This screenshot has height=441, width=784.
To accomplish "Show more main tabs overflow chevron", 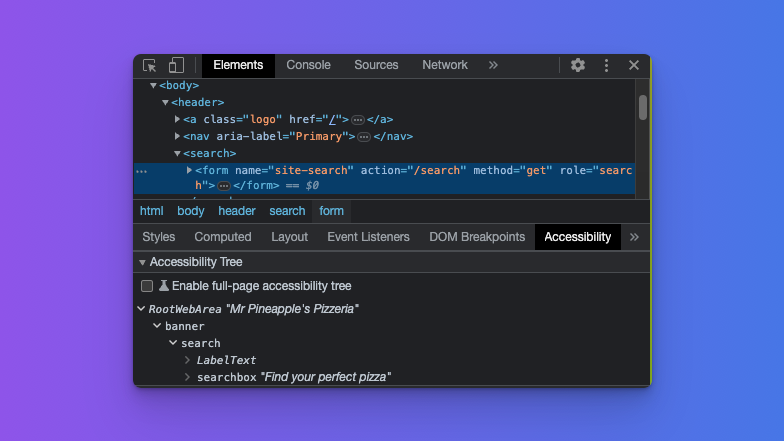I will (x=493, y=65).
